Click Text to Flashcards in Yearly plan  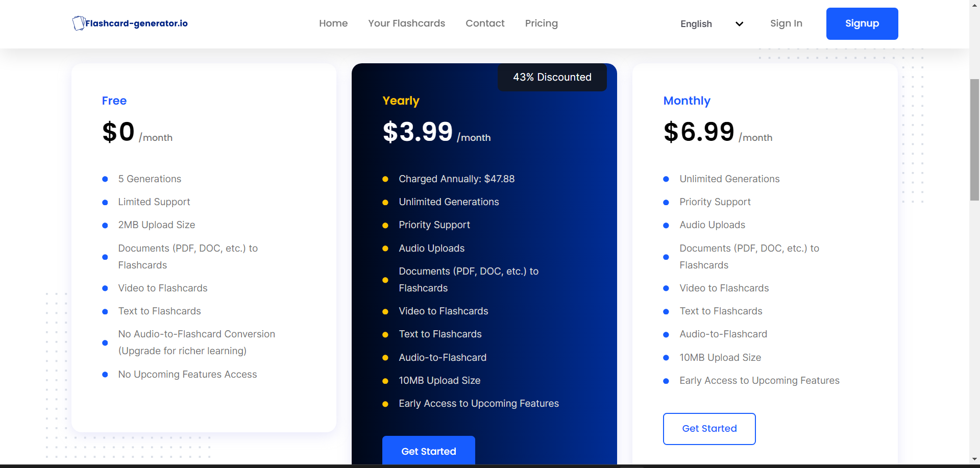pos(440,334)
